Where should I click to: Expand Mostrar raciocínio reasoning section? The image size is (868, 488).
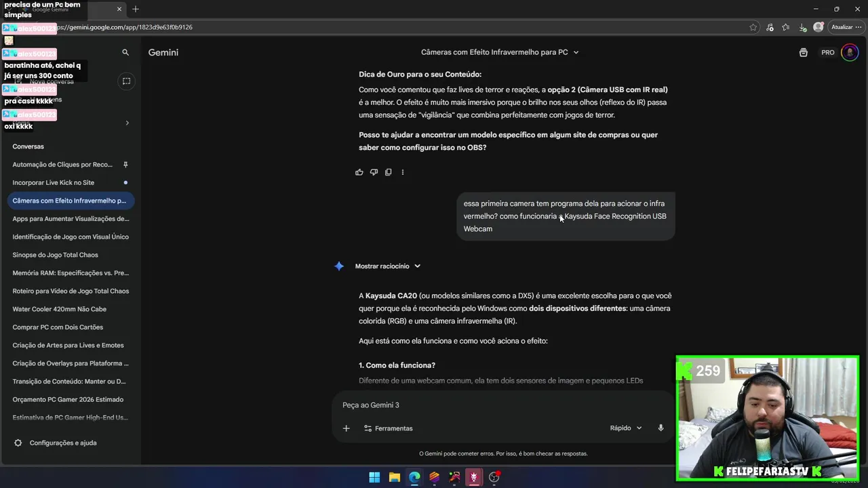(388, 266)
